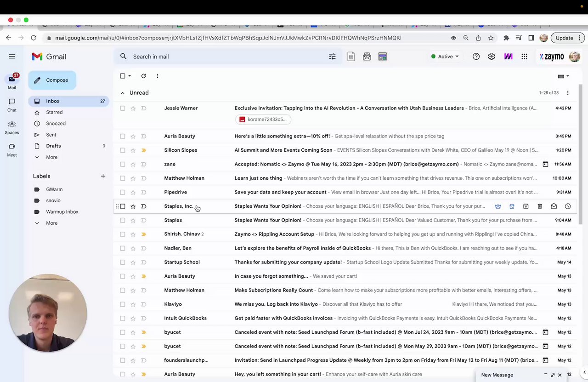Star the Nadler, Ben email
Image resolution: width=588 pixels, height=382 pixels.
(x=133, y=248)
